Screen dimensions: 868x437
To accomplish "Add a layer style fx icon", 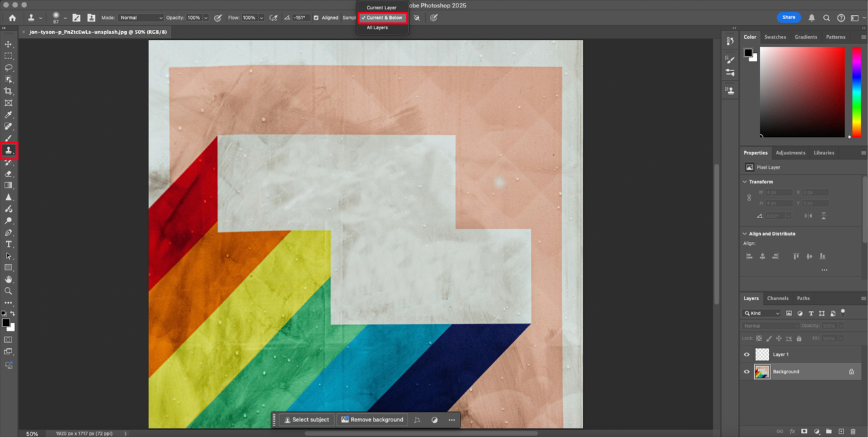I will click(792, 431).
